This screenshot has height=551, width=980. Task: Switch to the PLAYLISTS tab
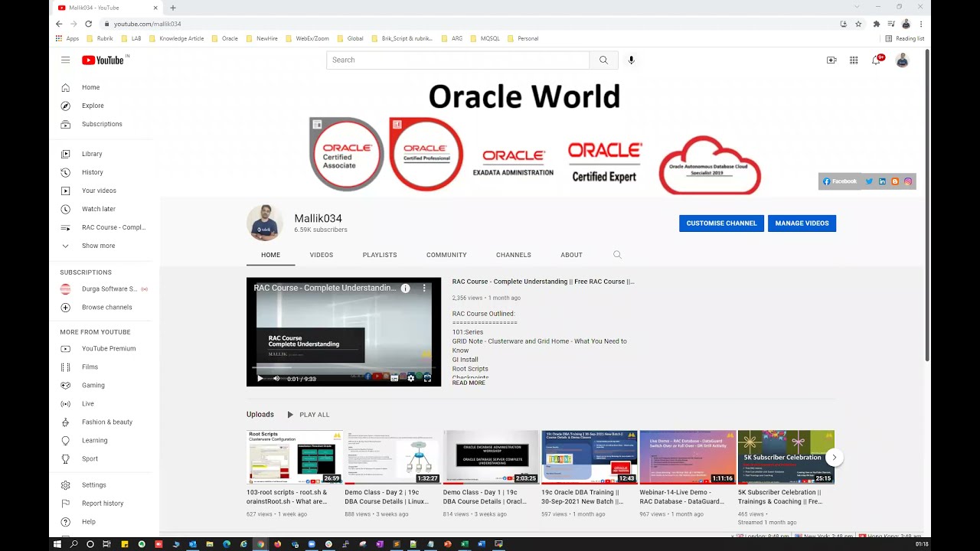point(380,255)
